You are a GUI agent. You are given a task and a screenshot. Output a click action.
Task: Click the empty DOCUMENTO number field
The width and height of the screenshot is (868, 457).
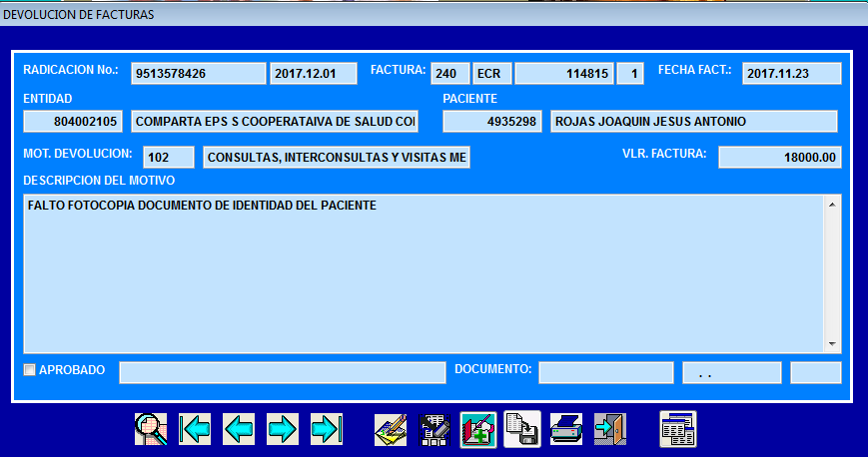(606, 372)
